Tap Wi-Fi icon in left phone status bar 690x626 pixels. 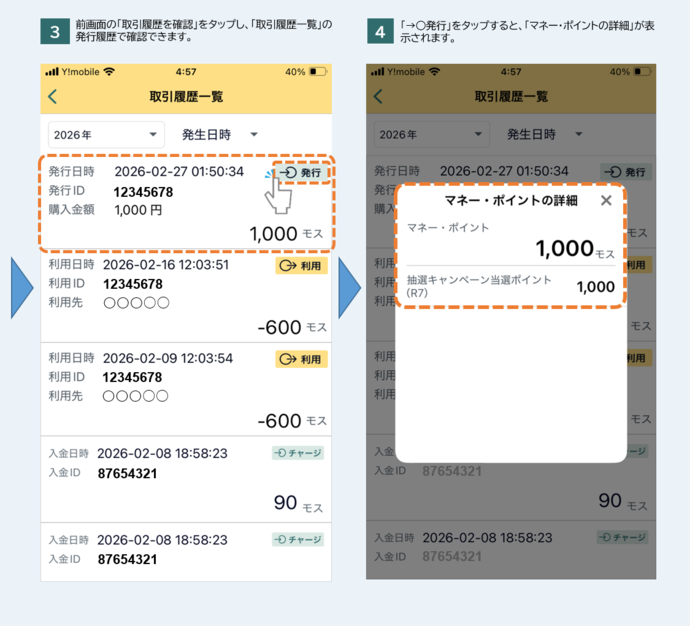click(109, 72)
